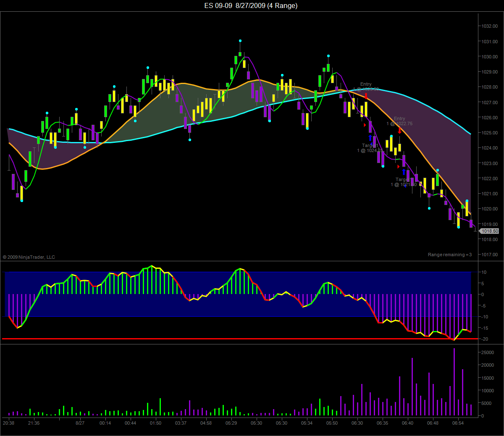504x436 pixels.
Task: Click the 01:50 time axis label
Action: (x=155, y=423)
